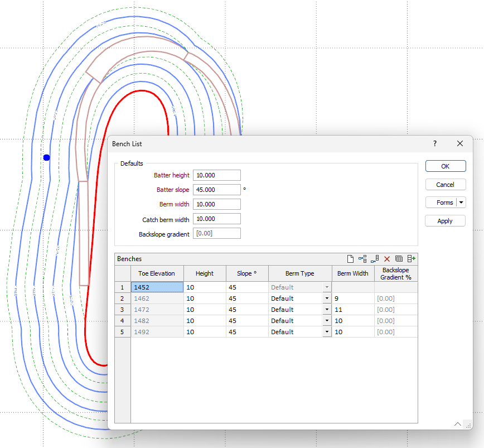484x448 pixels.
Task: Click the Cancel button
Action: tap(445, 185)
